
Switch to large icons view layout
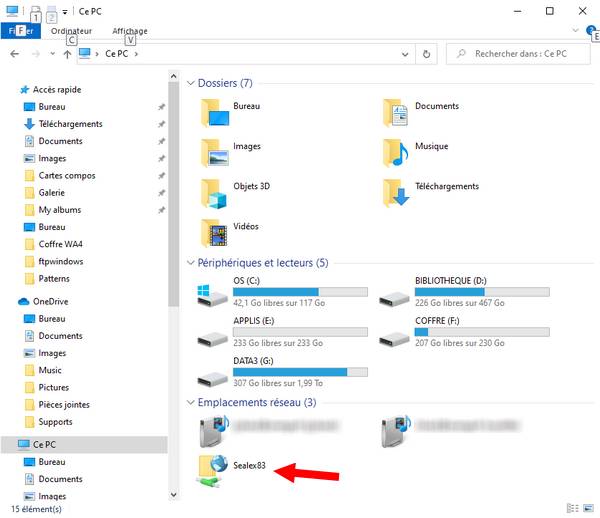[x=588, y=508]
